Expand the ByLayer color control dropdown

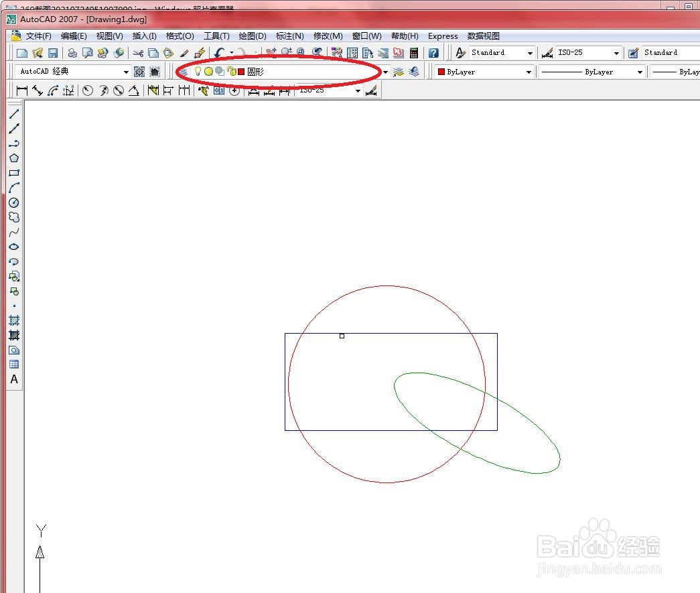pyautogui.click(x=529, y=72)
